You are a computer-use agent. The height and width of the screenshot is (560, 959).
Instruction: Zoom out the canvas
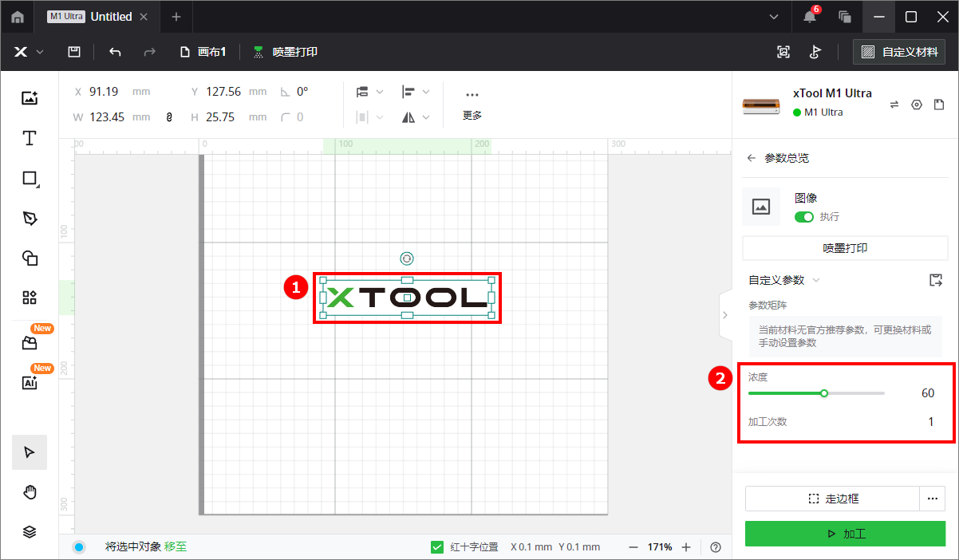click(633, 547)
